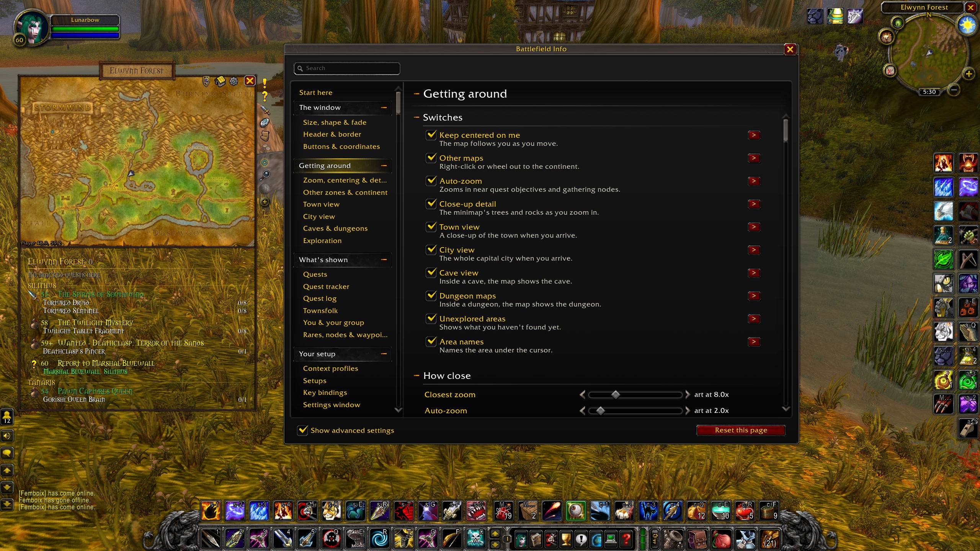Viewport: 980px width, 551px height.
Task: Collapse the Getting around sidebar section
Action: point(384,166)
